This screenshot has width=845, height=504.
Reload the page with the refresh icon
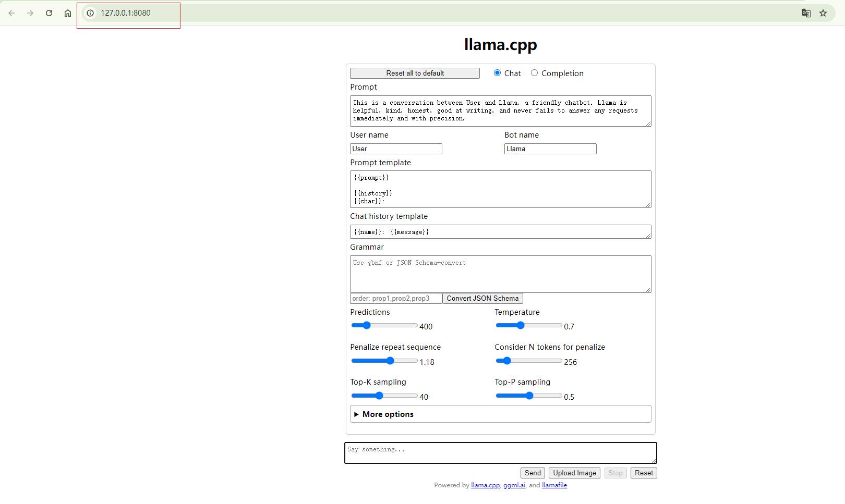49,13
